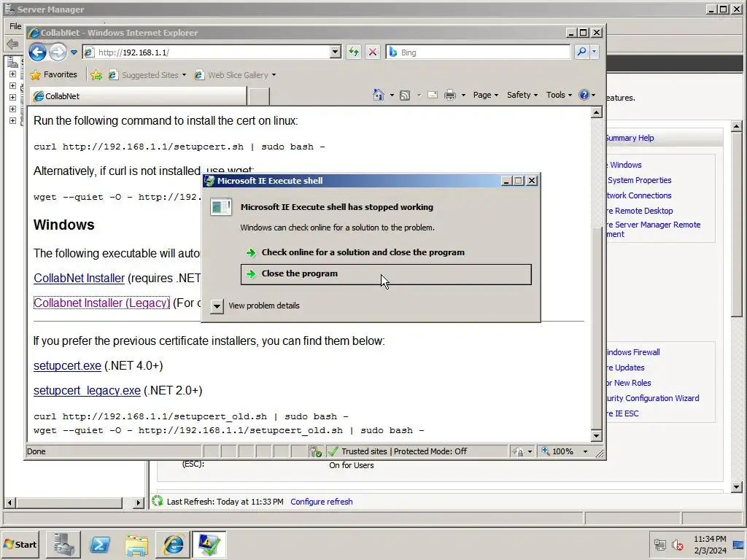Click the Summary Help header in Server Manager
747x560 pixels.
[630, 138]
